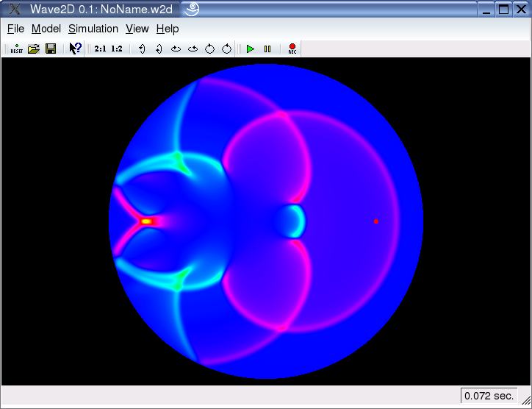Image resolution: width=532 pixels, height=409 pixels.
Task: Expand the Simulation menu
Action: [x=93, y=29]
